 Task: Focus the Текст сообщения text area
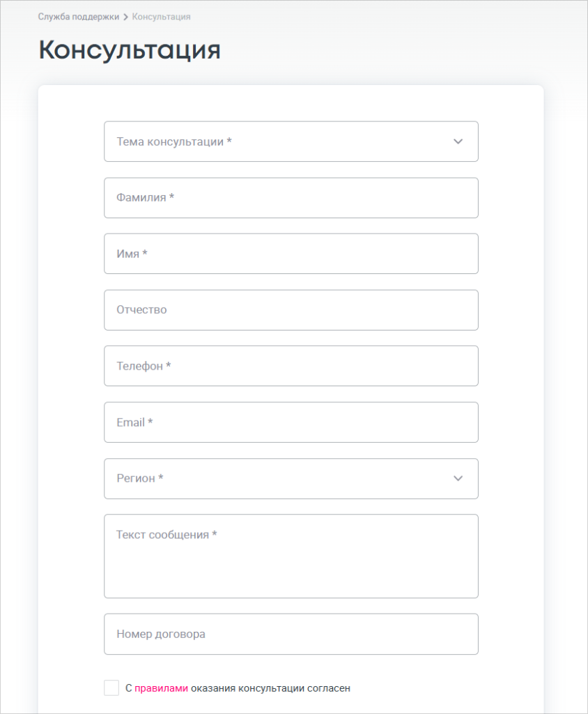coord(291,556)
